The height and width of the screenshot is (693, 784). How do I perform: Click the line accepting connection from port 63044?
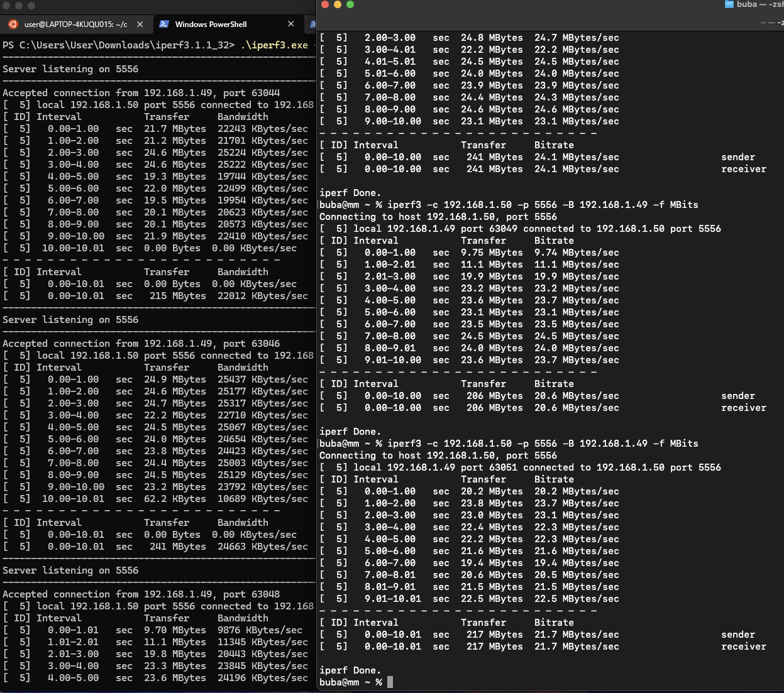pos(141,93)
